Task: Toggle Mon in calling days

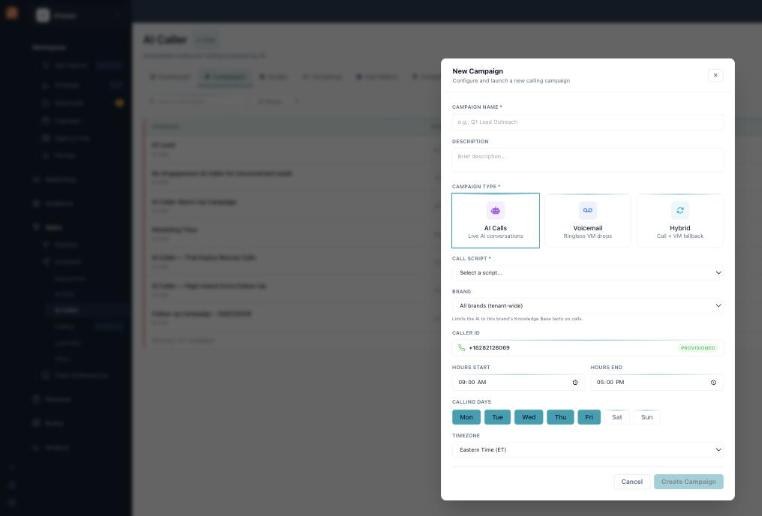Action: [x=467, y=417]
